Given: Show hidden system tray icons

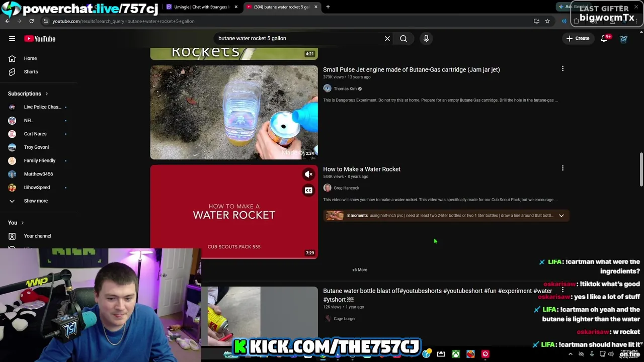Looking at the screenshot, I should [570, 354].
